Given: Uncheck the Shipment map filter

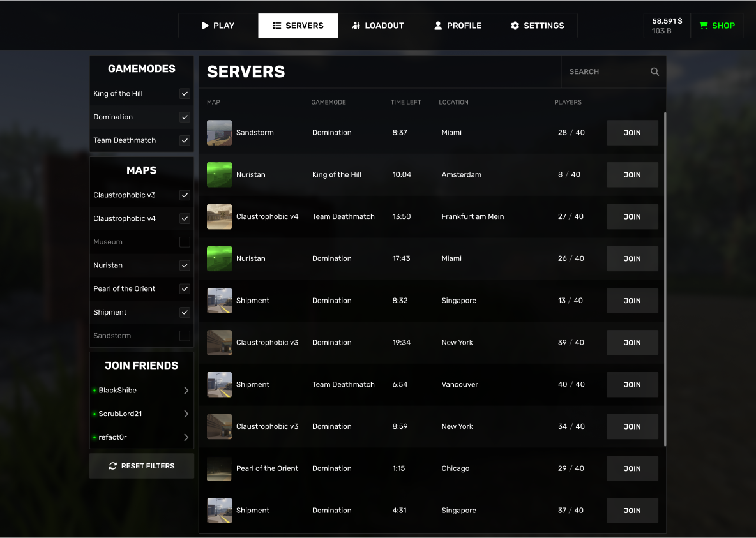Looking at the screenshot, I should [184, 312].
